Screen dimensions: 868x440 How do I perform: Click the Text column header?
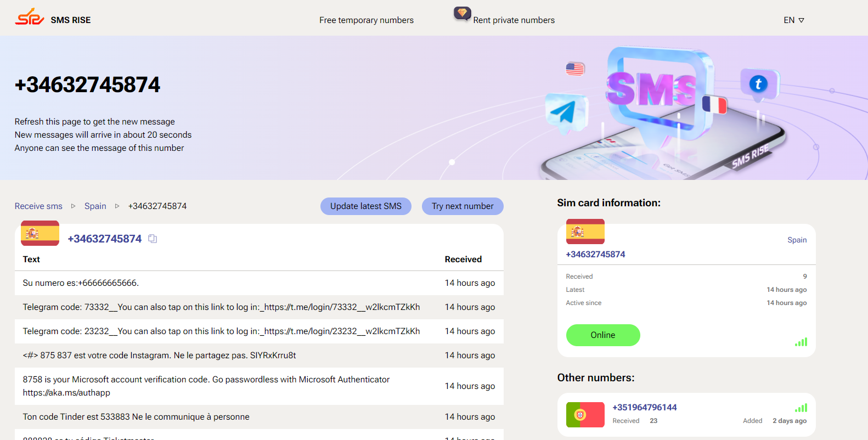(x=31, y=260)
